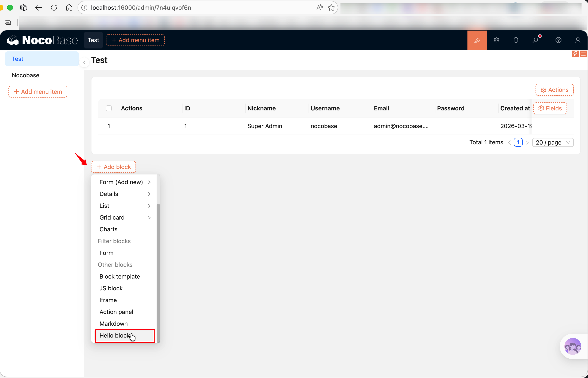Open the 20 / page size dropdown
The image size is (588, 378).
[552, 142]
